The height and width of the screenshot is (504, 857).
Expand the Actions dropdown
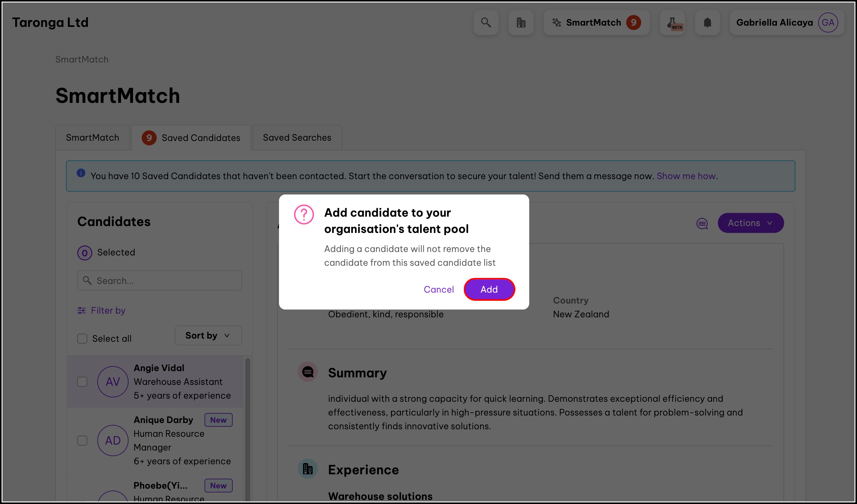pos(750,223)
